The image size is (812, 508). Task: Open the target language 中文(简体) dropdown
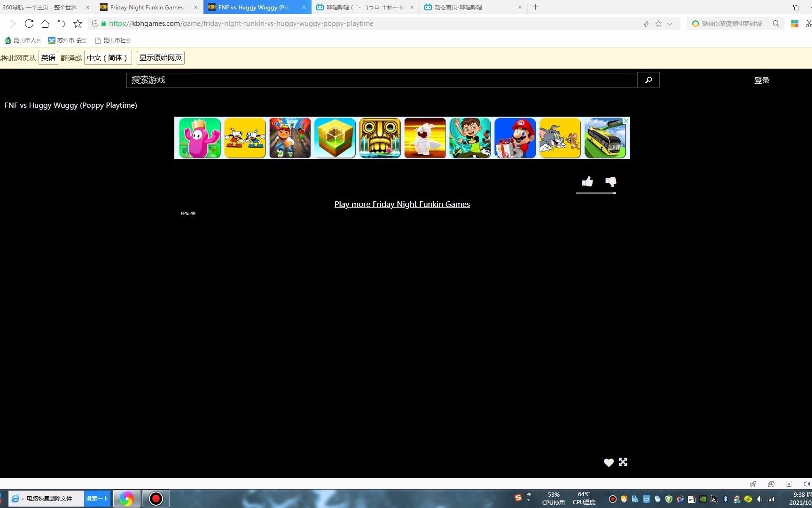point(108,58)
